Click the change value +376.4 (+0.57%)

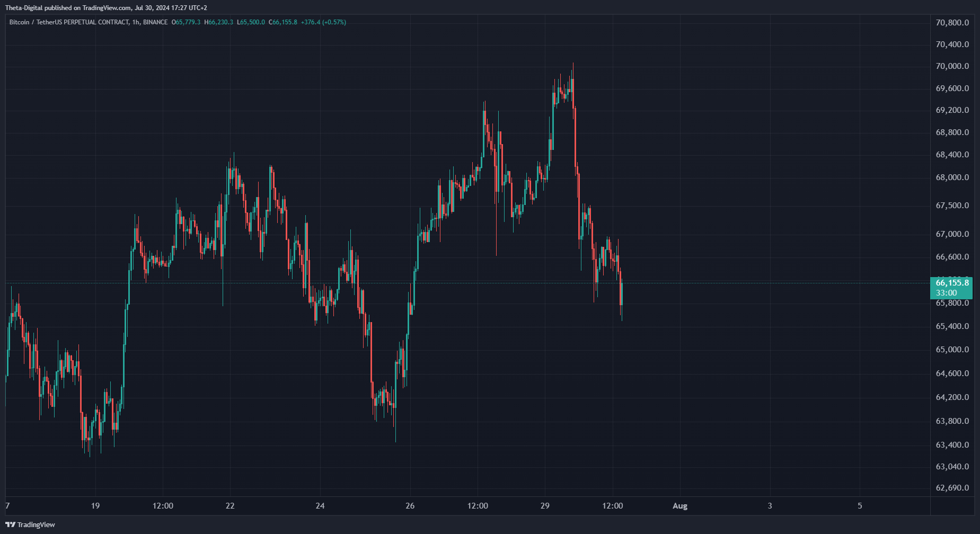click(x=323, y=22)
